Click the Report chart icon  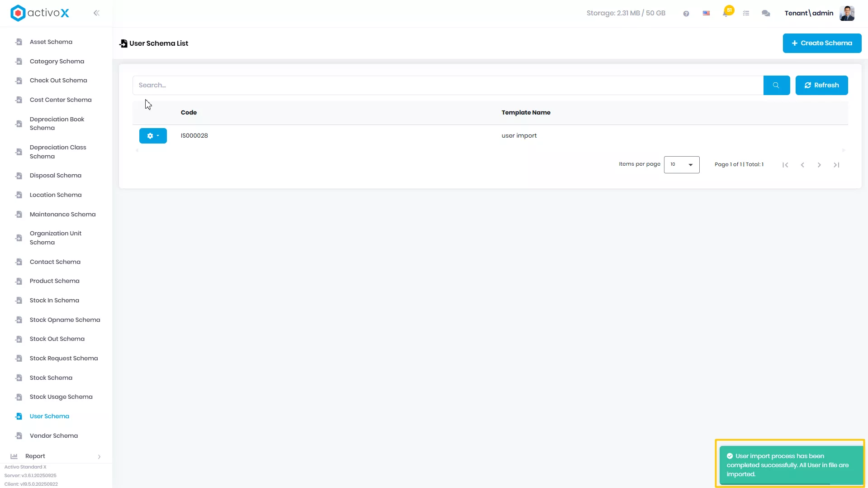pyautogui.click(x=14, y=456)
